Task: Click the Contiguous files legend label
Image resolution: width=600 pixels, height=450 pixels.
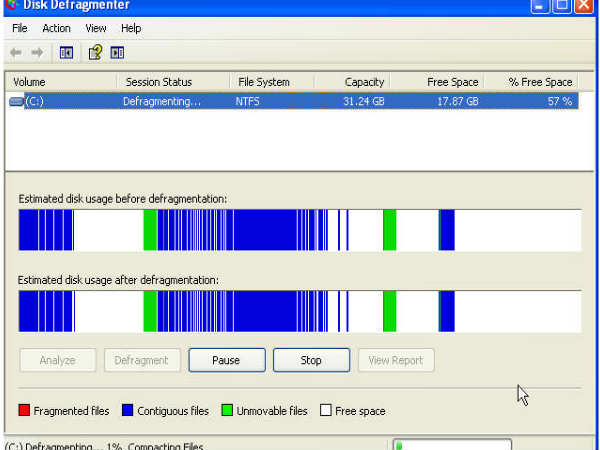Action: click(x=173, y=411)
